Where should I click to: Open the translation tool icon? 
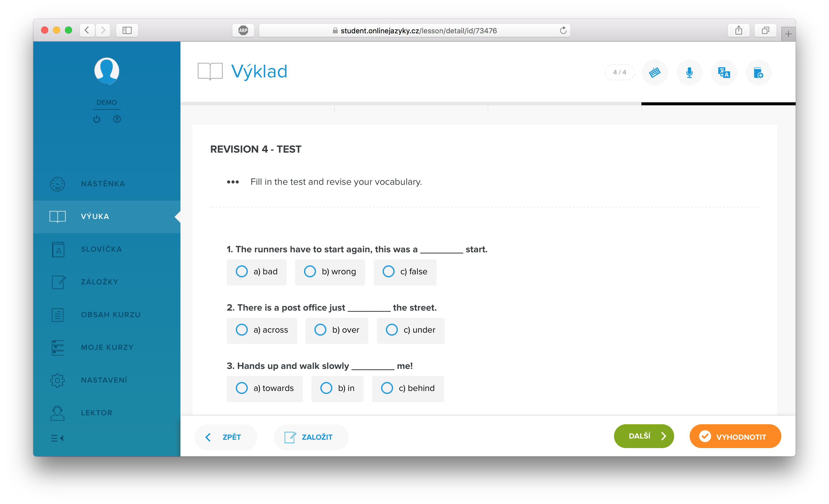point(724,72)
